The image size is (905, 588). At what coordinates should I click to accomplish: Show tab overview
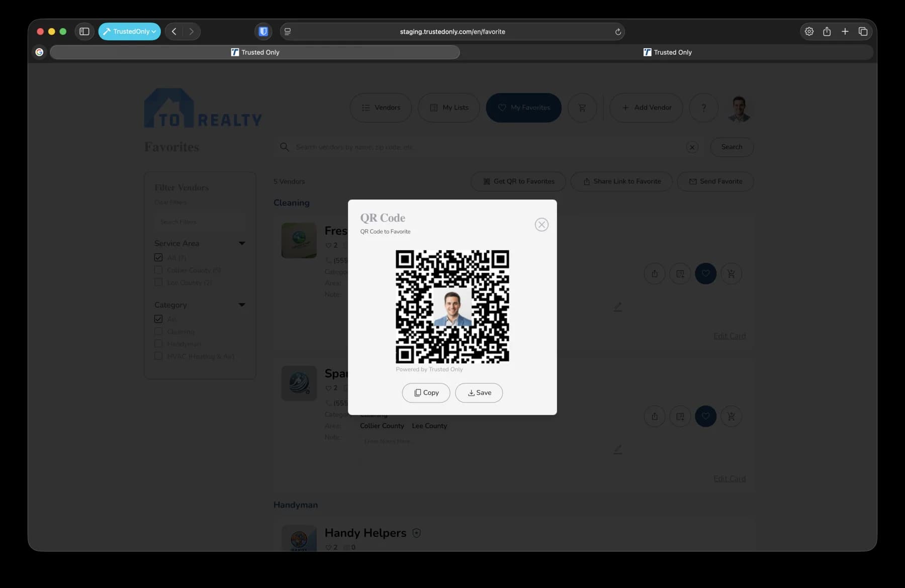pos(863,31)
